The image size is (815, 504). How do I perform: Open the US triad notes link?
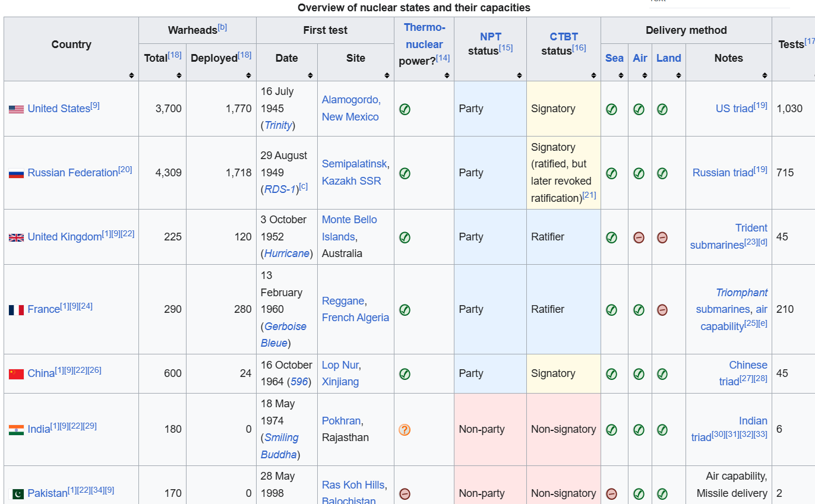[734, 109]
